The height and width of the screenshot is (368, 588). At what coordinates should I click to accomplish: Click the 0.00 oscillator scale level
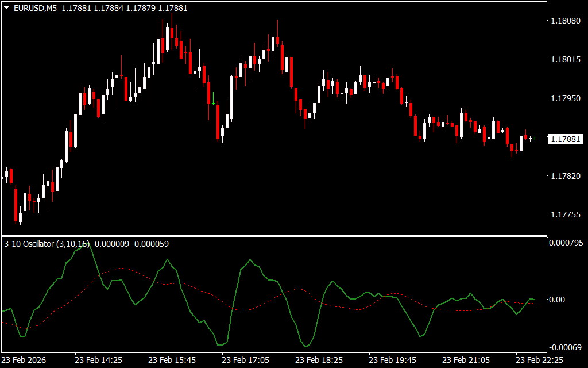point(558,300)
